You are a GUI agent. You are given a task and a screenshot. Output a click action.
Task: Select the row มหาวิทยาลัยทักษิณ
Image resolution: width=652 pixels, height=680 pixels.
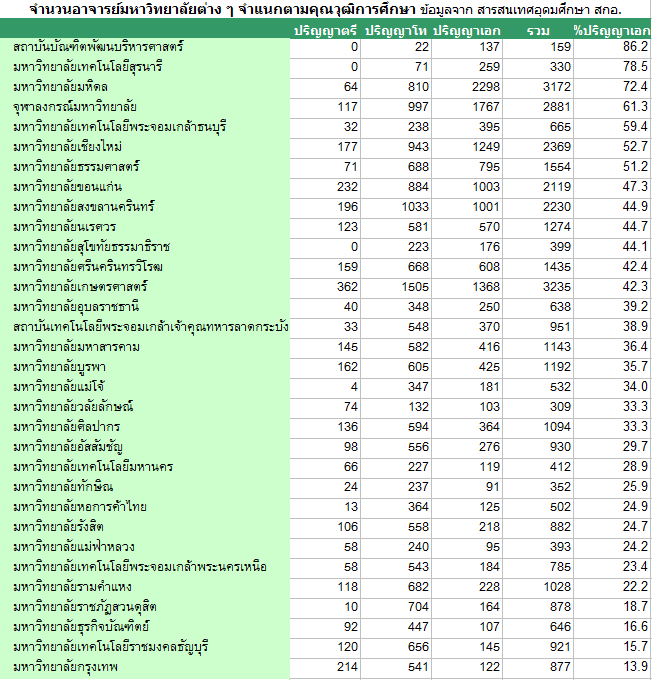(325, 487)
